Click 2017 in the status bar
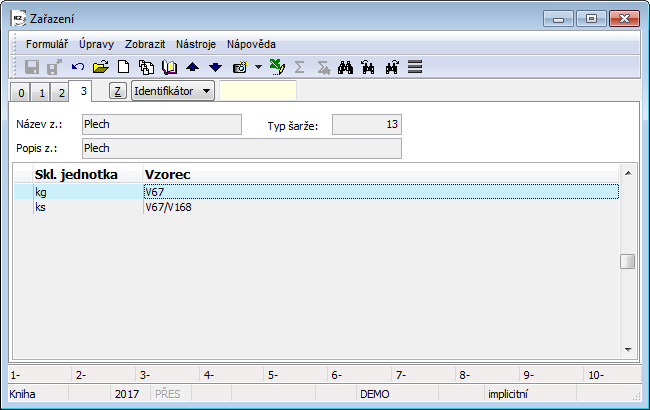 pyautogui.click(x=130, y=394)
